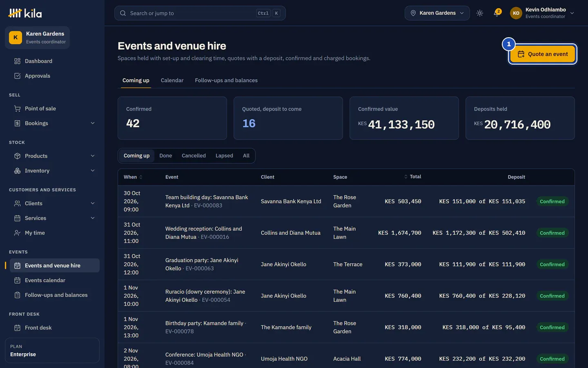This screenshot has height=368, width=588.
Task: Open Kevin Odhiambo account menu chevron
Action: pos(572,13)
